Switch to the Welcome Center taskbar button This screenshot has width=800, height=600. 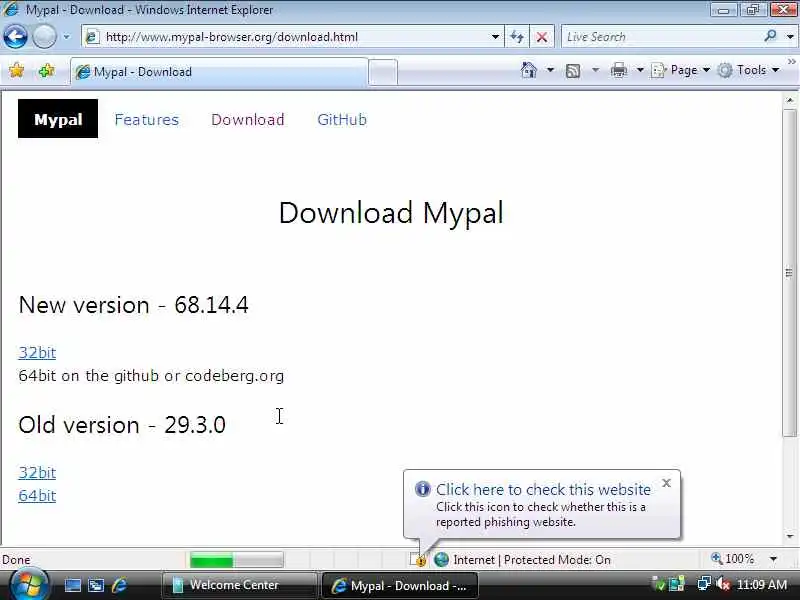coord(239,585)
